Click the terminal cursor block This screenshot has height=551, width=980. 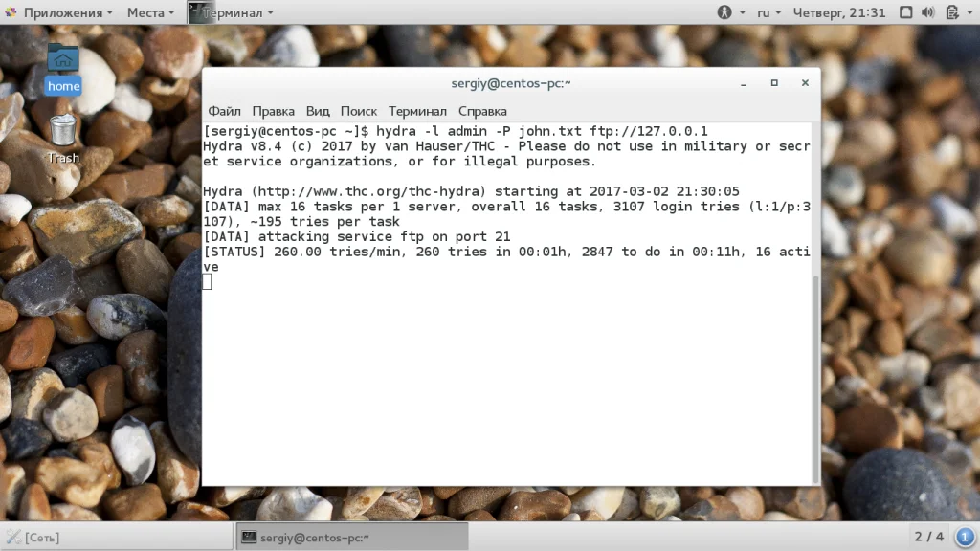pos(207,282)
